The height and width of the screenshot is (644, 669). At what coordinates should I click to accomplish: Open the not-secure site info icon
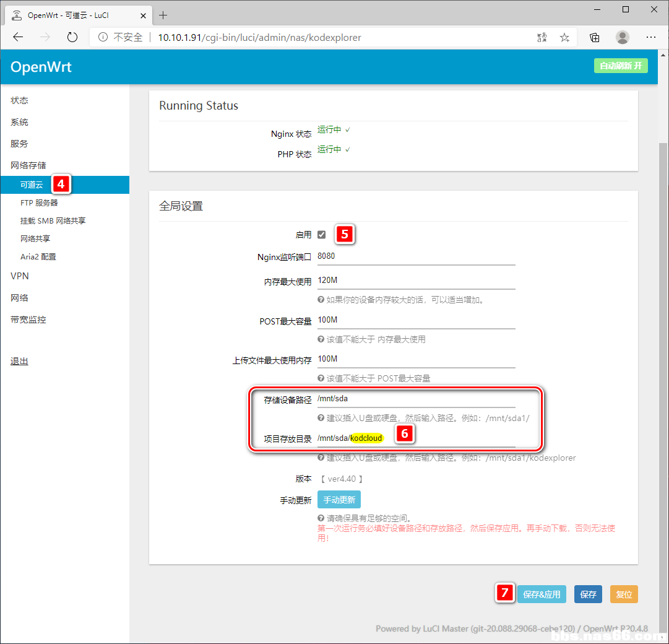click(103, 37)
